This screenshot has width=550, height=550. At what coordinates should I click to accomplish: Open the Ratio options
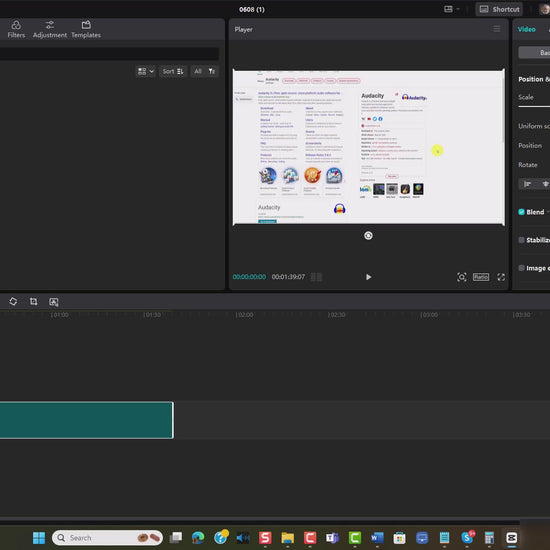(481, 277)
